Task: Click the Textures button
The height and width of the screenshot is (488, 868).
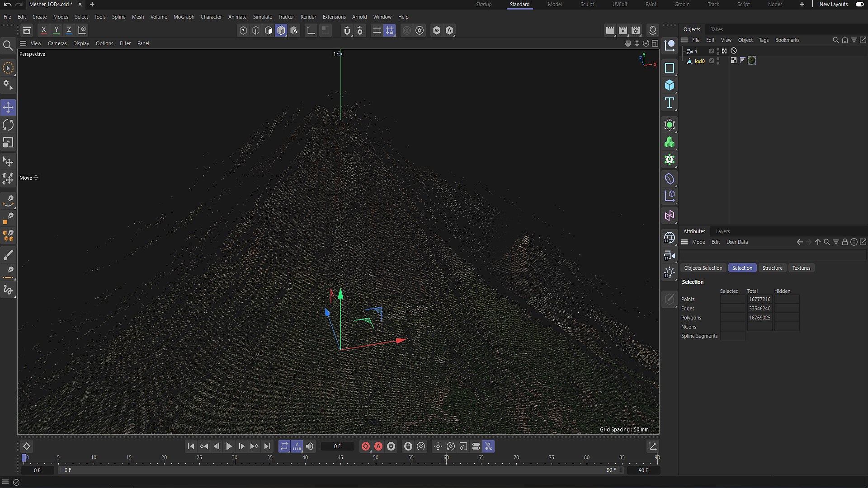Action: pyautogui.click(x=801, y=268)
